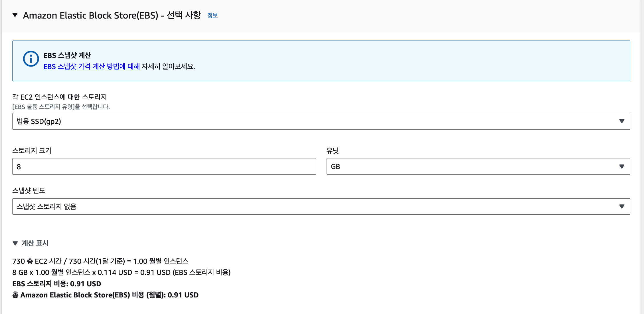The width and height of the screenshot is (644, 314).
Task: Click the EBS 스냅샷 계산 alert heading
Action: [x=67, y=55]
